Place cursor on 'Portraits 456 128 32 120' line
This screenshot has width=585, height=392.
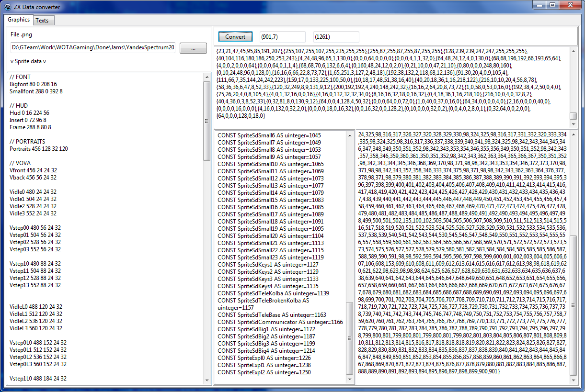39,149
